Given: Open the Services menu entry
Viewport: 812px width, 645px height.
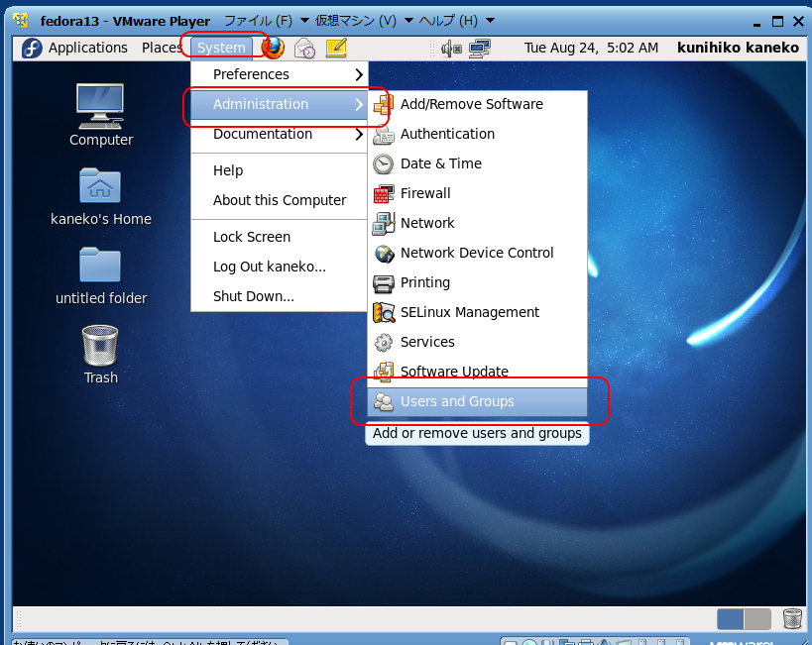Looking at the screenshot, I should tap(478, 342).
